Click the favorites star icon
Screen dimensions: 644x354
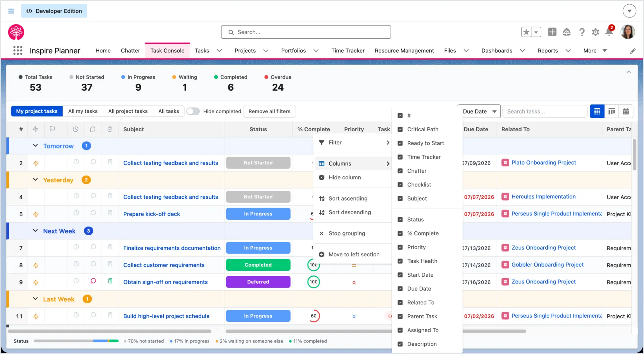pos(526,32)
